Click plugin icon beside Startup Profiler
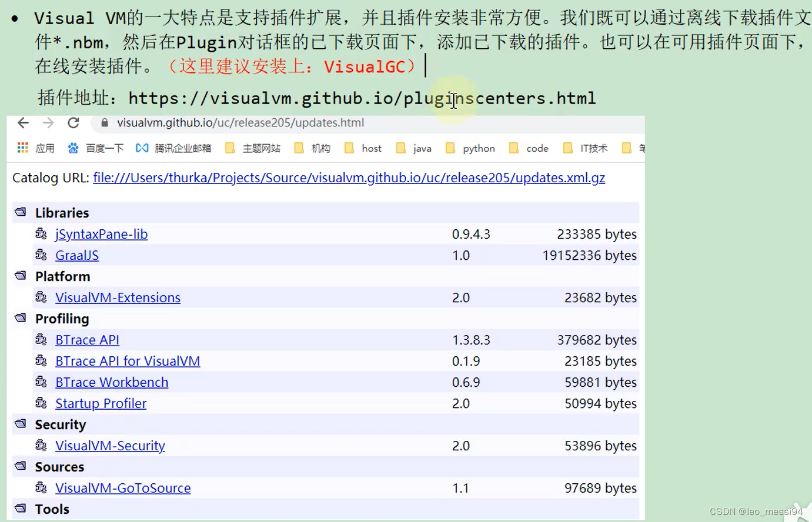 tap(41, 403)
